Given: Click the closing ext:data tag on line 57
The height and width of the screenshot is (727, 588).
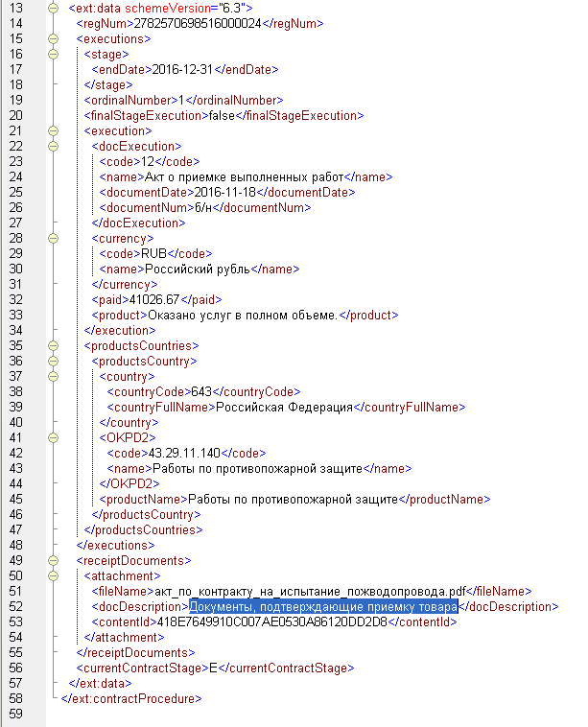Looking at the screenshot, I should click(100, 684).
